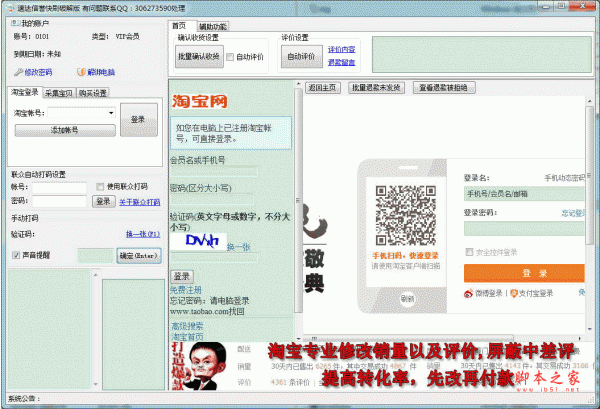Open the 购买设置 tab
Image resolution: width=600 pixels, height=409 pixels.
click(93, 93)
